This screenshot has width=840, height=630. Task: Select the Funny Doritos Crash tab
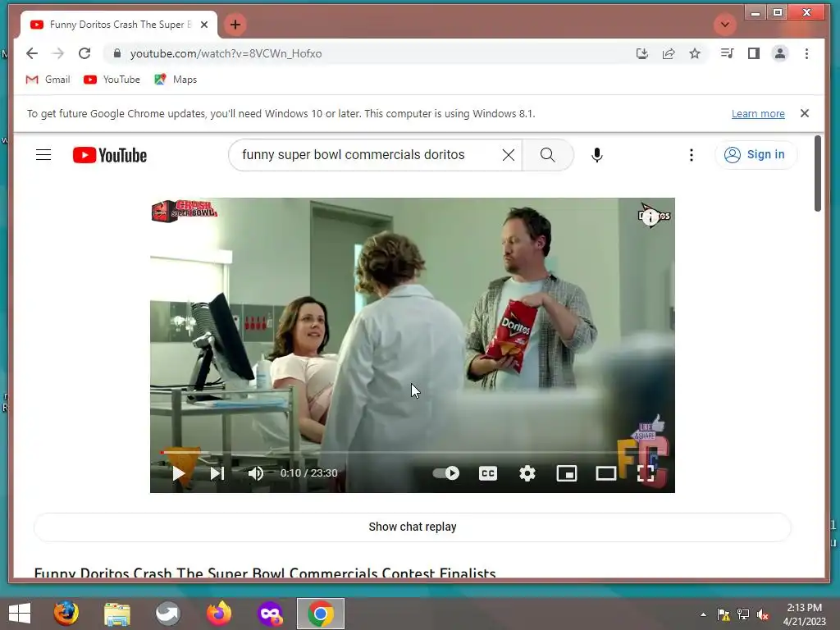point(119,25)
